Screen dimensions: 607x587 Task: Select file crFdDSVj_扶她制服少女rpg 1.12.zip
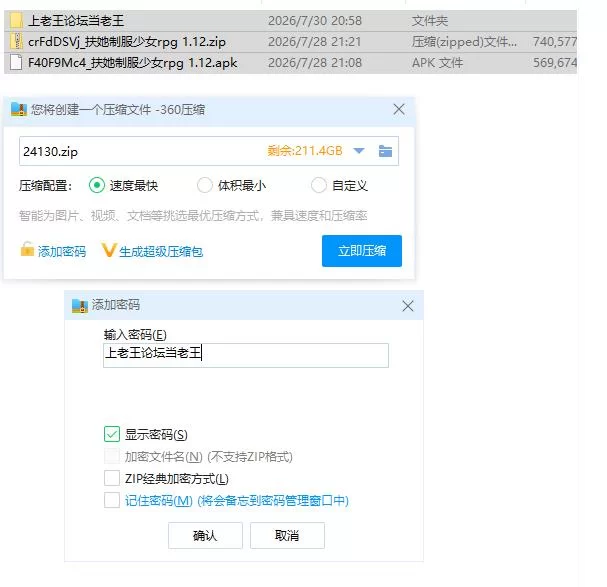coord(290,41)
